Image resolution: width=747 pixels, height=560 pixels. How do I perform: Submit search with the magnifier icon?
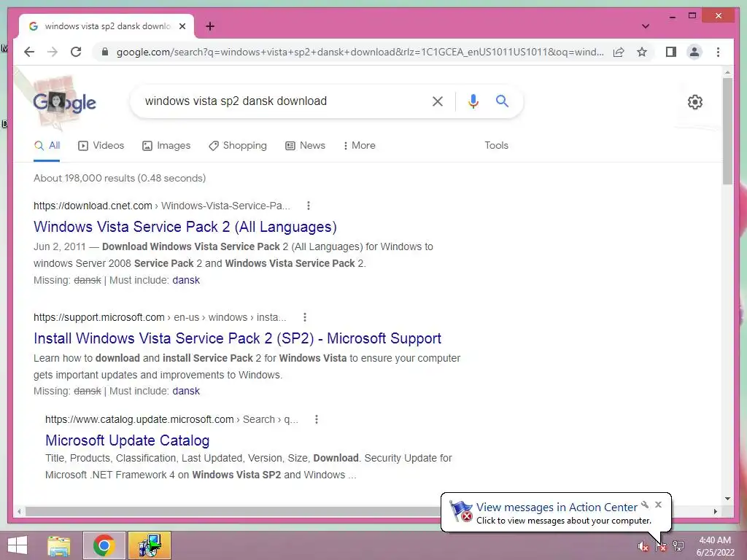coord(502,101)
